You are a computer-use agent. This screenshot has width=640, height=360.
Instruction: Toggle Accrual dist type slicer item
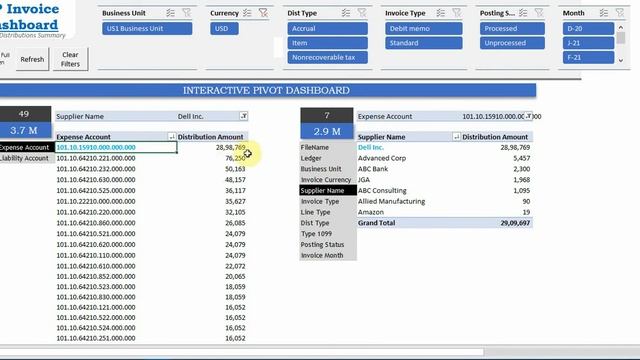[327, 29]
